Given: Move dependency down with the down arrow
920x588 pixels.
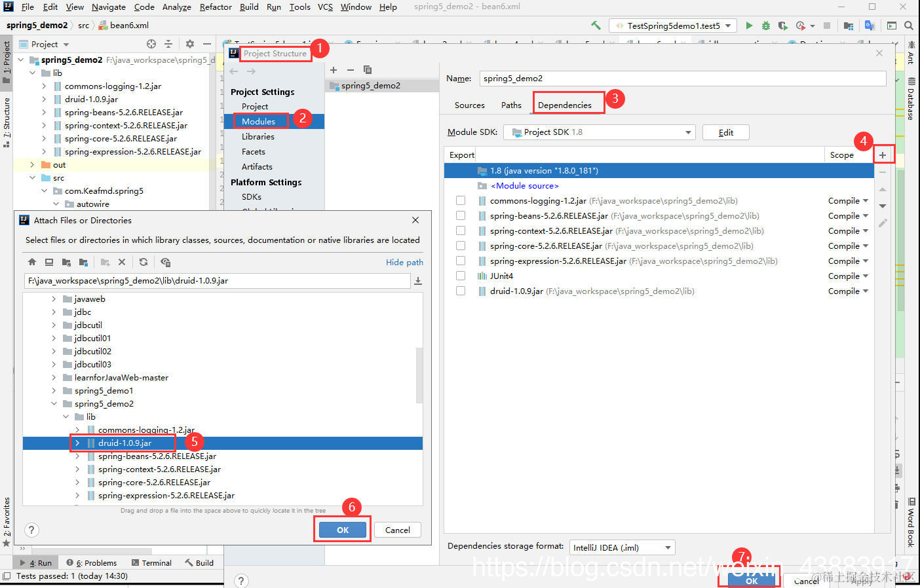Looking at the screenshot, I should coord(883,206).
